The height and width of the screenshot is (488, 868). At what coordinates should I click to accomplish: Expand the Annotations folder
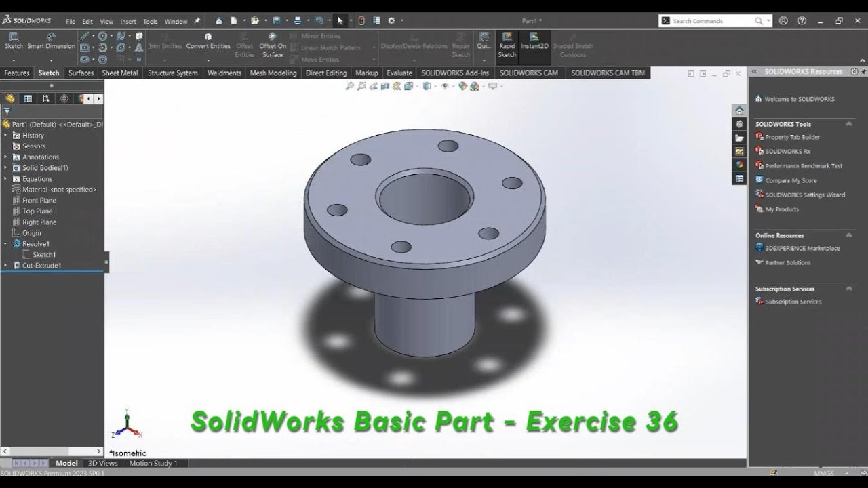[5, 157]
